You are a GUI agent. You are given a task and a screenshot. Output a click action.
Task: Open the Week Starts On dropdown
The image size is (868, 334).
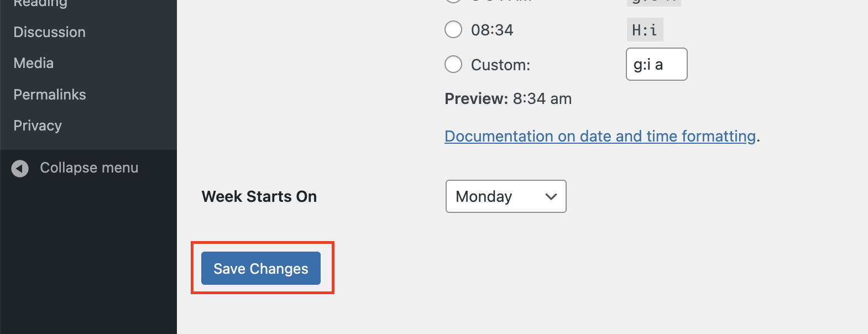505,196
